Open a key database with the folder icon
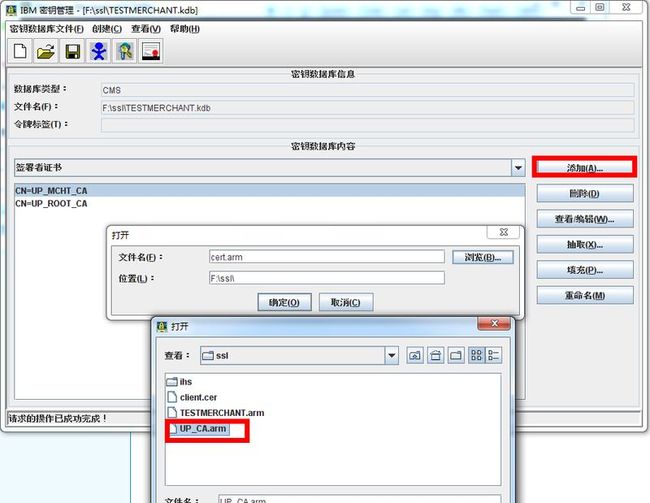 pyautogui.click(x=46, y=51)
